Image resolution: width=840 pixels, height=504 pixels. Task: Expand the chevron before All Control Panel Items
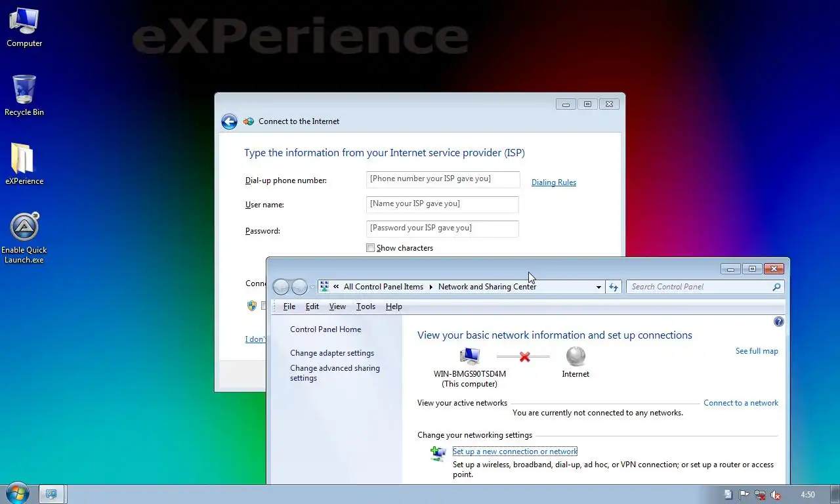coord(336,287)
